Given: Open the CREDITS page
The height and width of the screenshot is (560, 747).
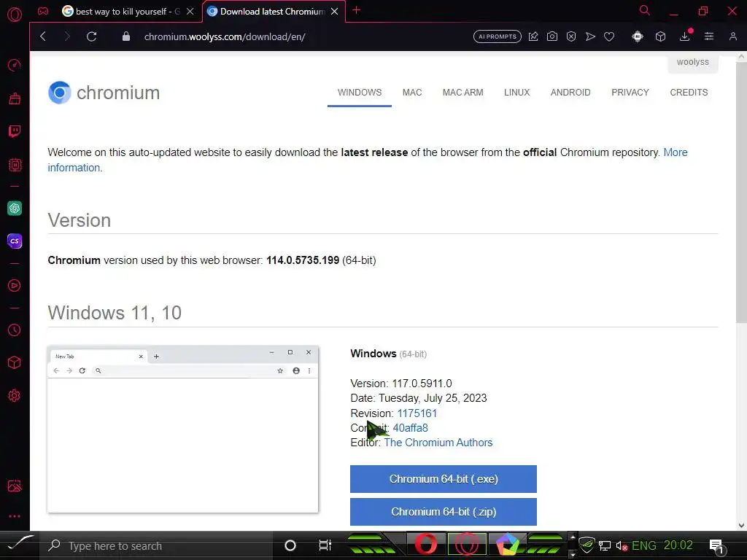Looking at the screenshot, I should coord(689,93).
